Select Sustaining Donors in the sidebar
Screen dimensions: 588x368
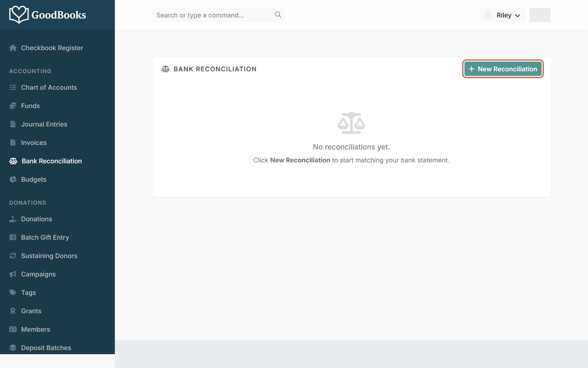pos(49,256)
